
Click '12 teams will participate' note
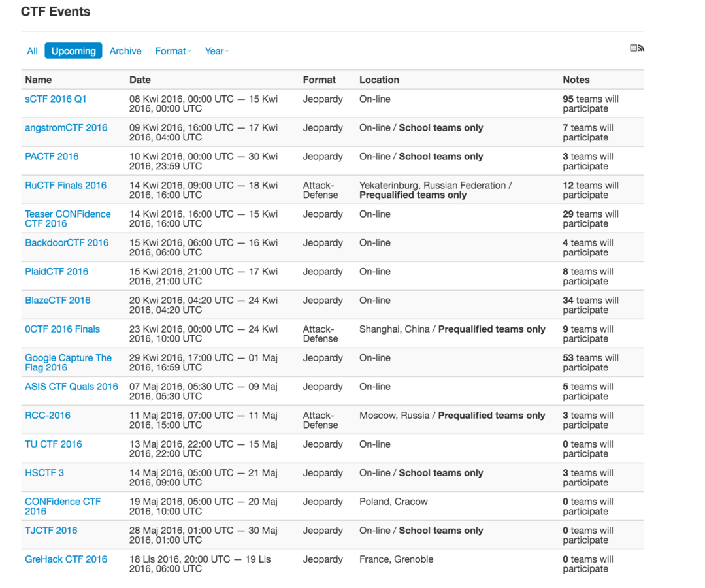coord(591,190)
